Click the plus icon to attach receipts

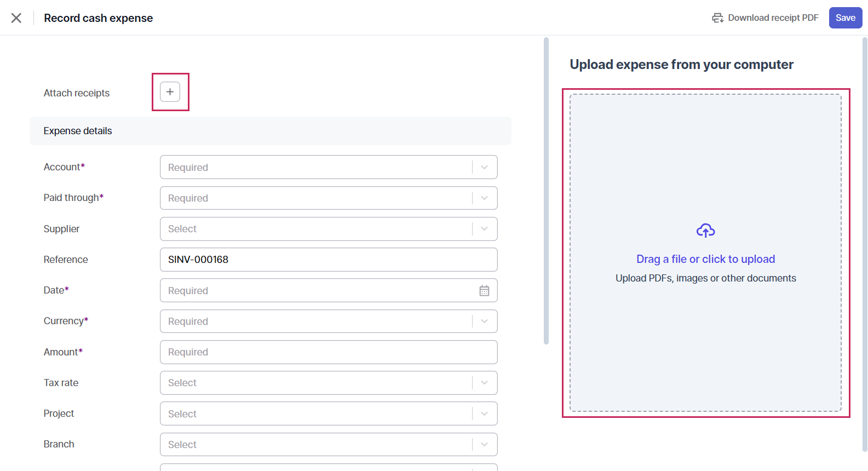170,92
